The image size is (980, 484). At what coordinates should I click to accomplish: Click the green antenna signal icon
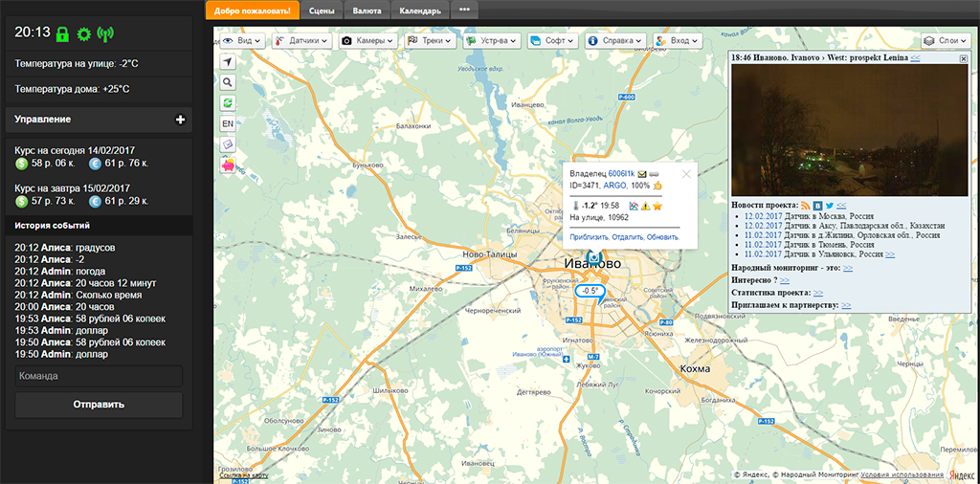click(x=105, y=33)
